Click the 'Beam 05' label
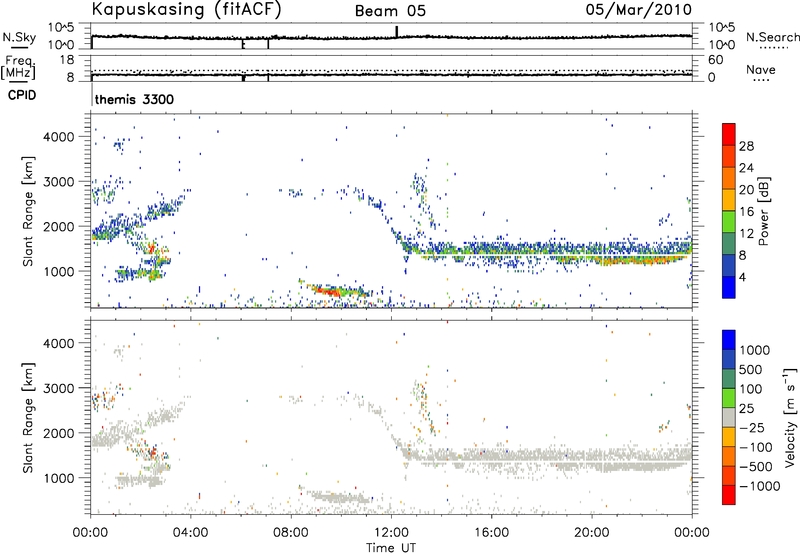 390,11
